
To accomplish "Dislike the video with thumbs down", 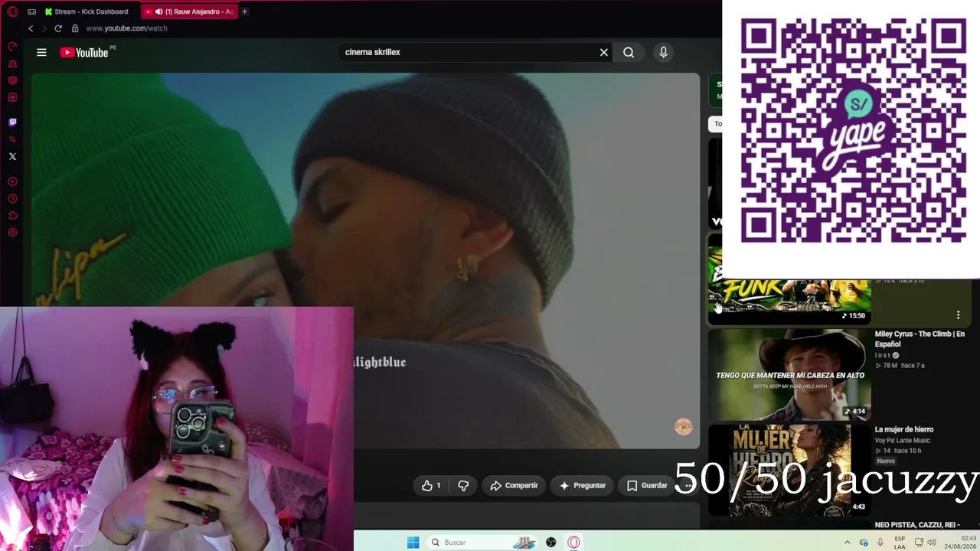I will [463, 485].
